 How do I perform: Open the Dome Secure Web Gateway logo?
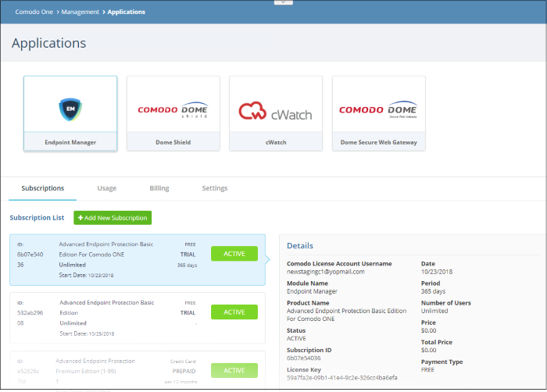(x=378, y=109)
